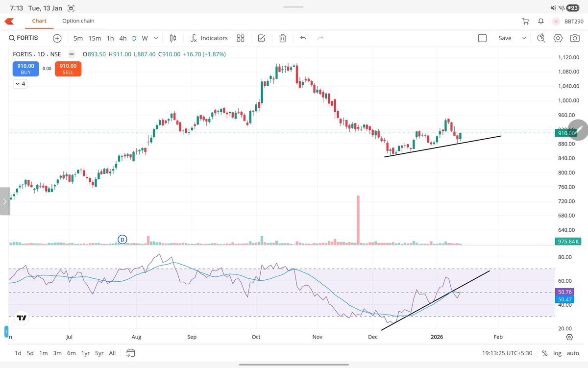Click the 50.47 moving average label
The image size is (588, 368).
tap(565, 299)
